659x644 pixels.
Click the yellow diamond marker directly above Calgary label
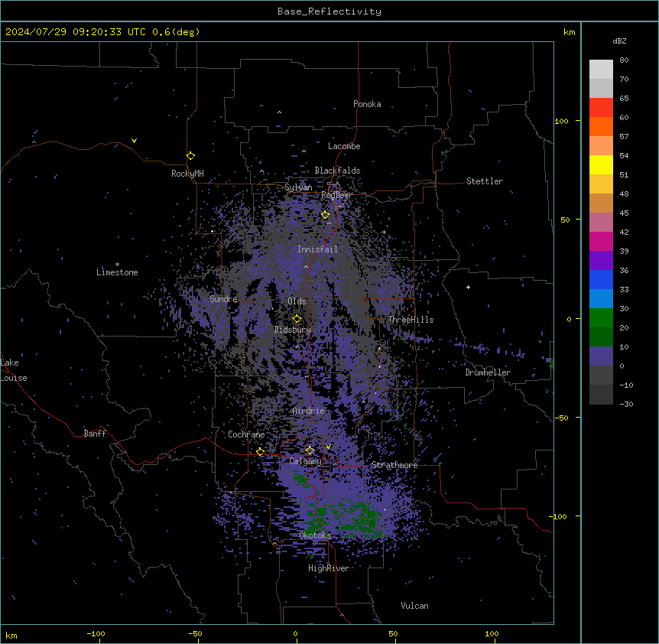310,450
